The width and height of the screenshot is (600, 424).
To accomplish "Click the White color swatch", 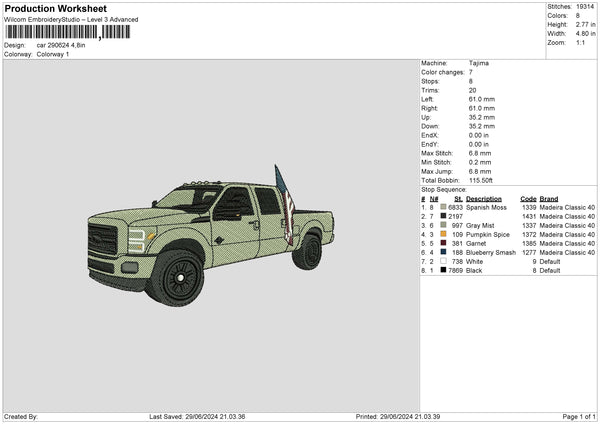I will (443, 261).
